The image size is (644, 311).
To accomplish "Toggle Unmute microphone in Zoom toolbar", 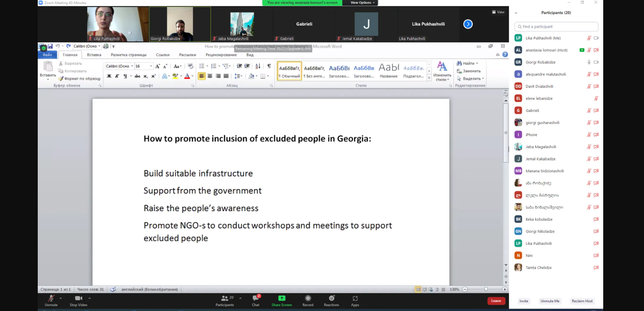I will point(51,299).
